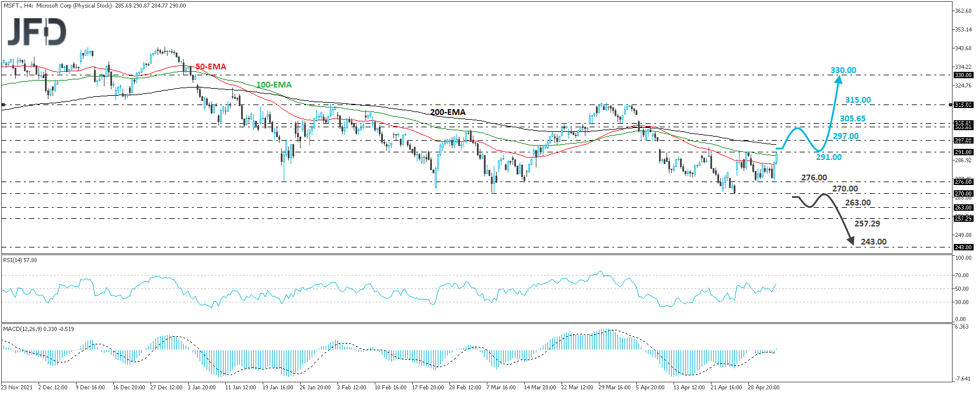The width and height of the screenshot is (980, 394).
Task: Click the 286.92 value on price axis
Action: pyautogui.click(x=963, y=160)
